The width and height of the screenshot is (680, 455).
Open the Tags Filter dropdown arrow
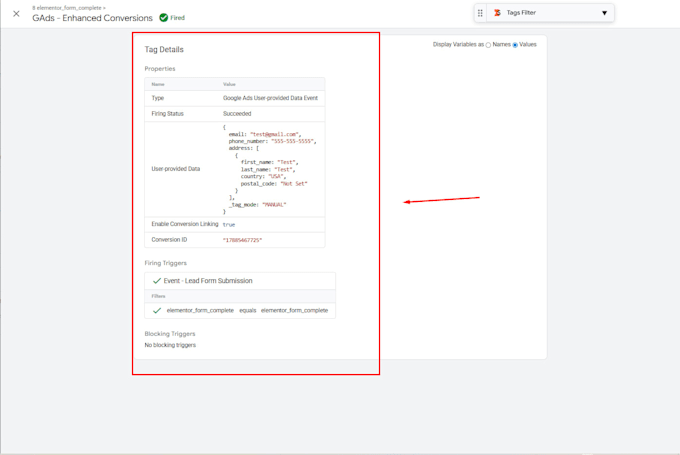click(604, 13)
